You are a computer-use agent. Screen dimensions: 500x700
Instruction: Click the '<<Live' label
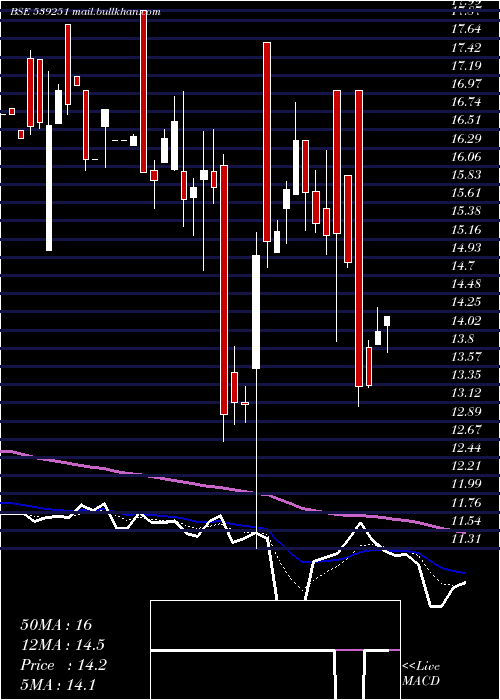pos(421,667)
